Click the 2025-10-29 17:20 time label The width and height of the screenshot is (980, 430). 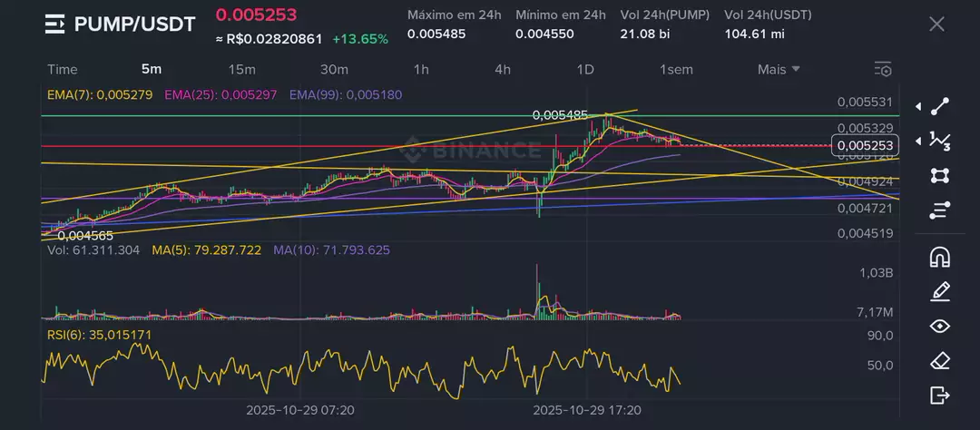pos(587,411)
